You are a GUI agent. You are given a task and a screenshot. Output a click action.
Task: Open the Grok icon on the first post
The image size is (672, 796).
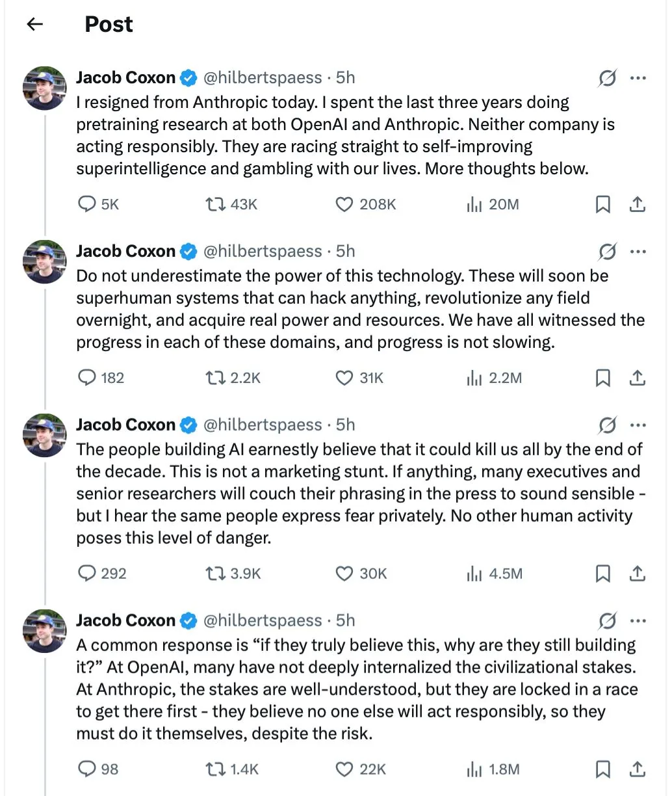point(607,79)
